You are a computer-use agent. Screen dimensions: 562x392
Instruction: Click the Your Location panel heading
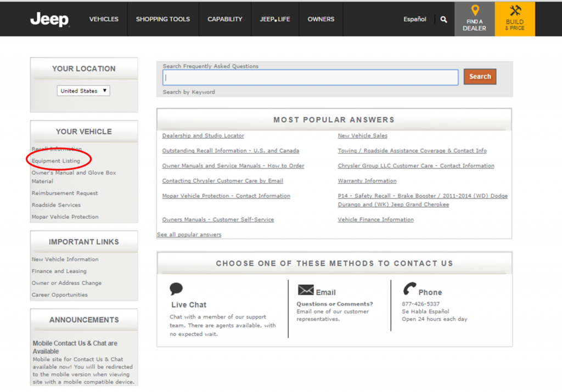click(84, 69)
